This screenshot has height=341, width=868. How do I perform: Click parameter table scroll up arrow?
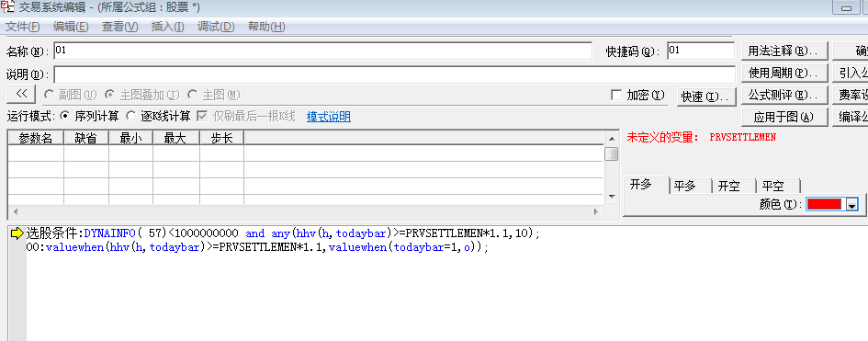click(x=612, y=138)
